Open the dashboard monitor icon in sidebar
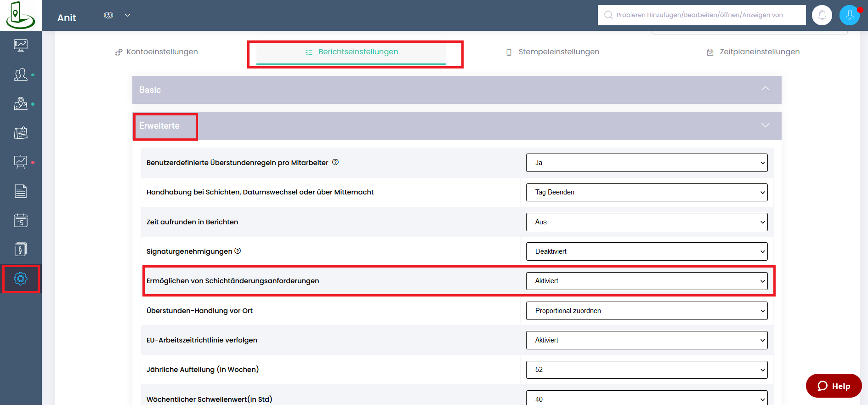This screenshot has height=405, width=868. [21, 45]
